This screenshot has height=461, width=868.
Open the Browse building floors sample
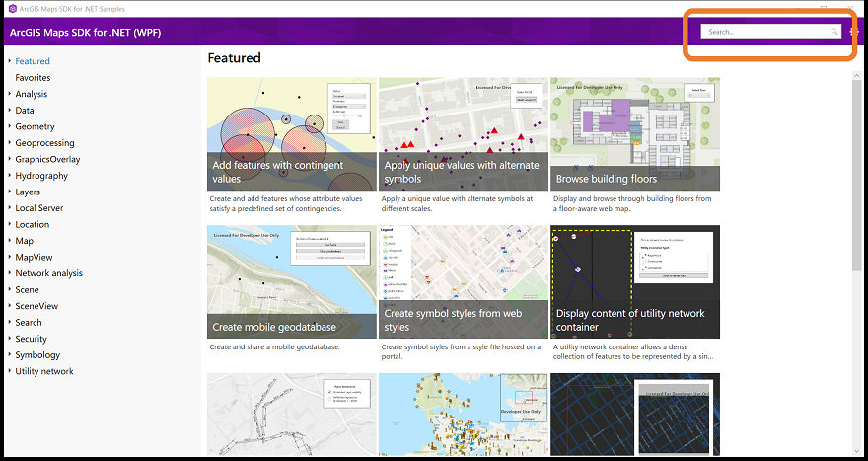635,134
